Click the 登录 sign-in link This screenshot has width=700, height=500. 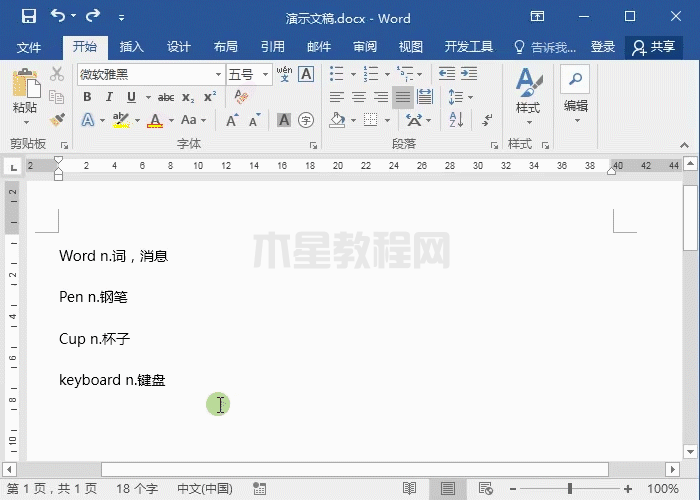pos(603,47)
